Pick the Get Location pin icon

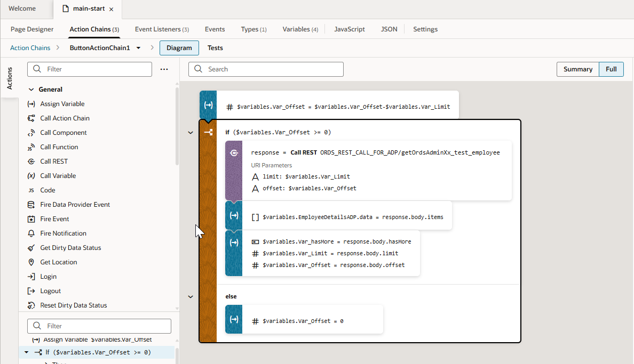(31, 262)
